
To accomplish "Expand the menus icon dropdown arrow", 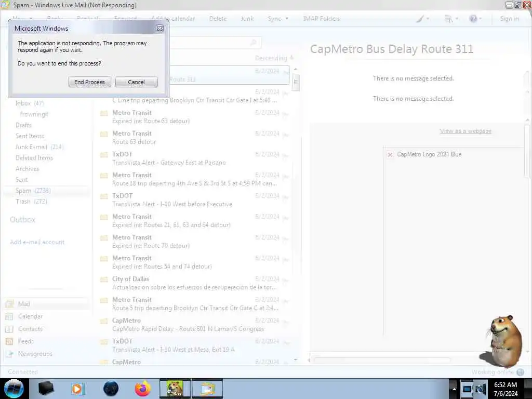I will (457, 19).
